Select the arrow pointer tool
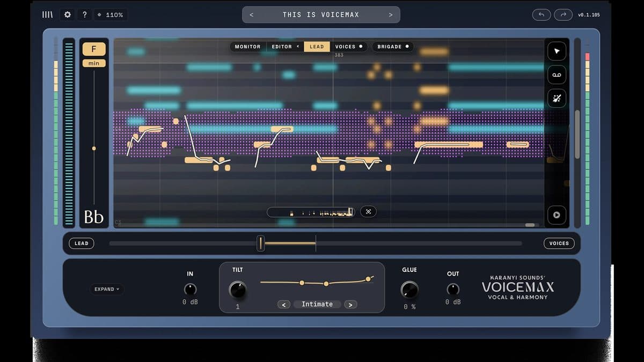The height and width of the screenshot is (362, 644). (557, 51)
